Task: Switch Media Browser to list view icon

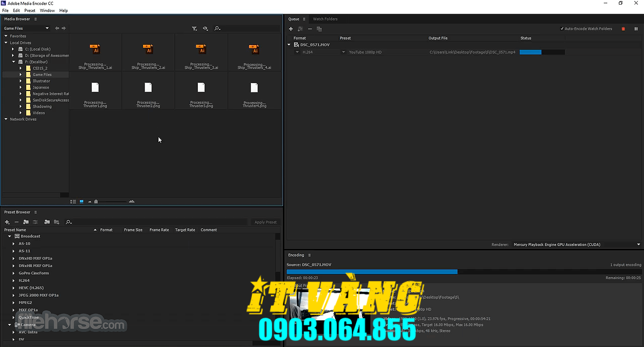Action: point(73,201)
